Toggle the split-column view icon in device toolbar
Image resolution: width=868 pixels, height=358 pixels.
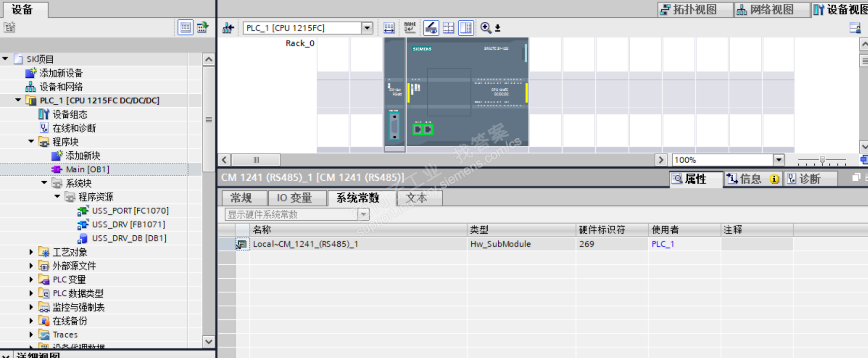(x=466, y=28)
